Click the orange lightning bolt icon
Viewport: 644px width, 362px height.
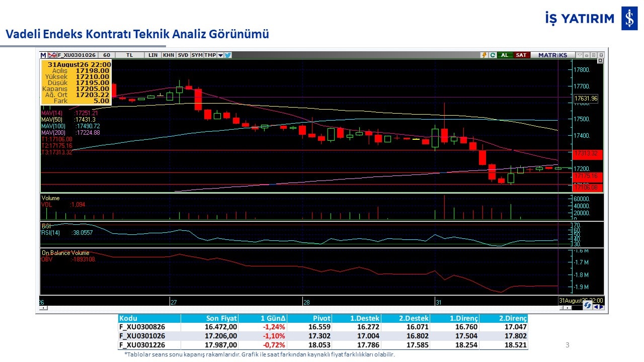point(485,55)
